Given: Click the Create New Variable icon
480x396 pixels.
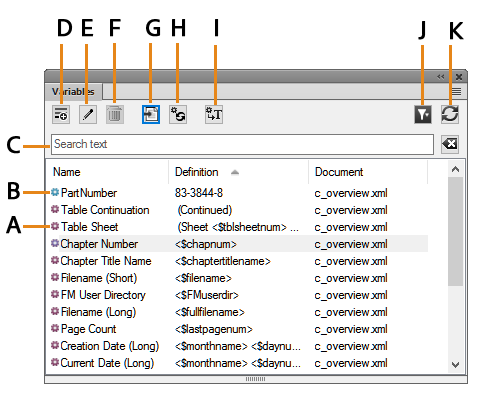Looking at the screenshot, I should 61,115.
